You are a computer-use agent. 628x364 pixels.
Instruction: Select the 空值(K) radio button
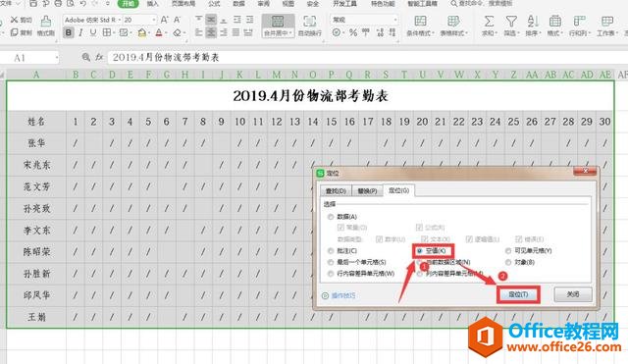coord(419,250)
